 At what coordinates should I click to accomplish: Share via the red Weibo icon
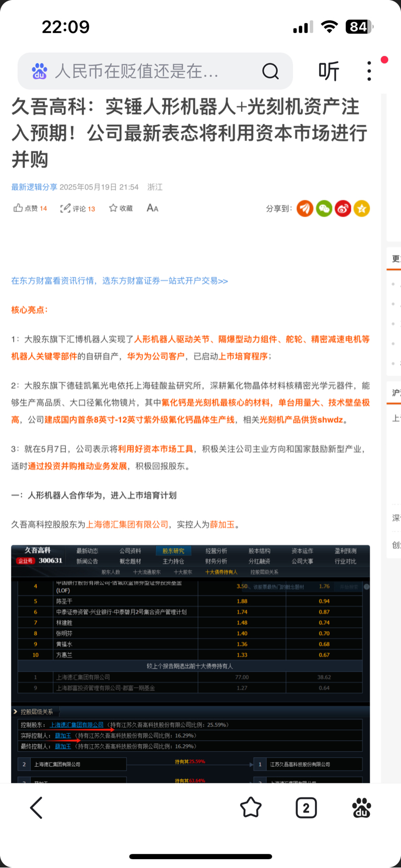[x=343, y=208]
